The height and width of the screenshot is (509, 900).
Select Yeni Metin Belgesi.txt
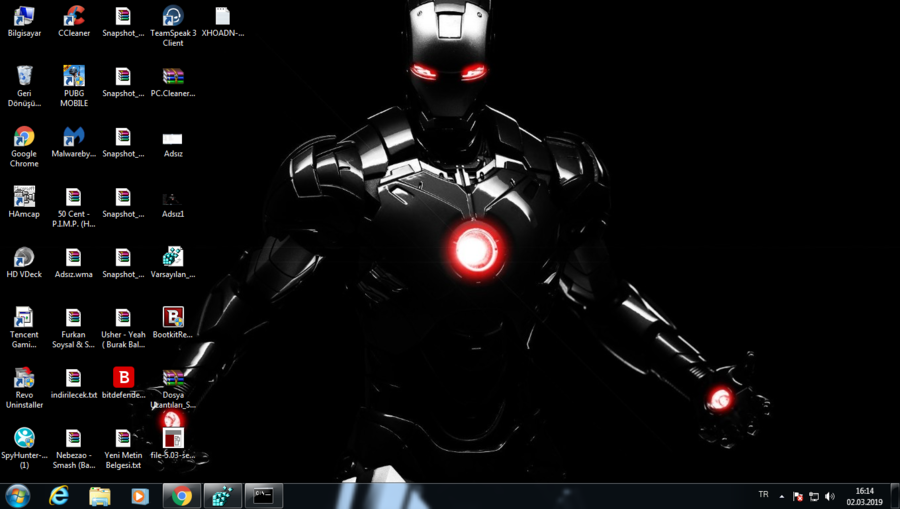(123, 448)
